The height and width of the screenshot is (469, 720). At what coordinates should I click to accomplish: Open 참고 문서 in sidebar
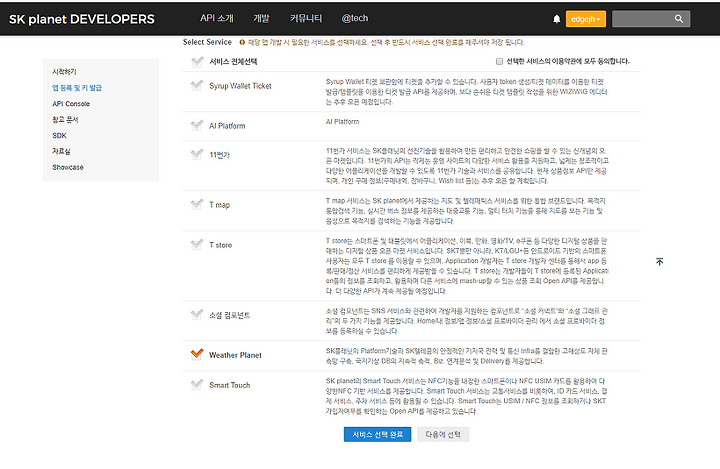(65, 119)
